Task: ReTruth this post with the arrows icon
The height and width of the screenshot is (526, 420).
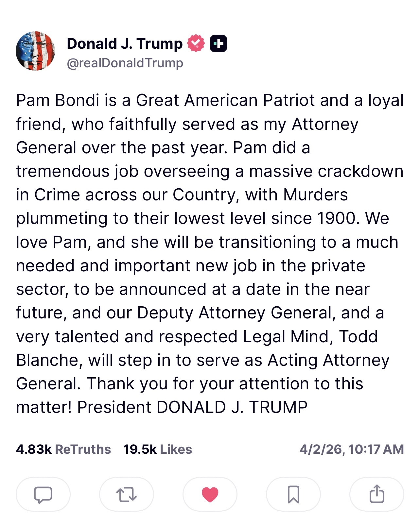Action: click(x=126, y=494)
